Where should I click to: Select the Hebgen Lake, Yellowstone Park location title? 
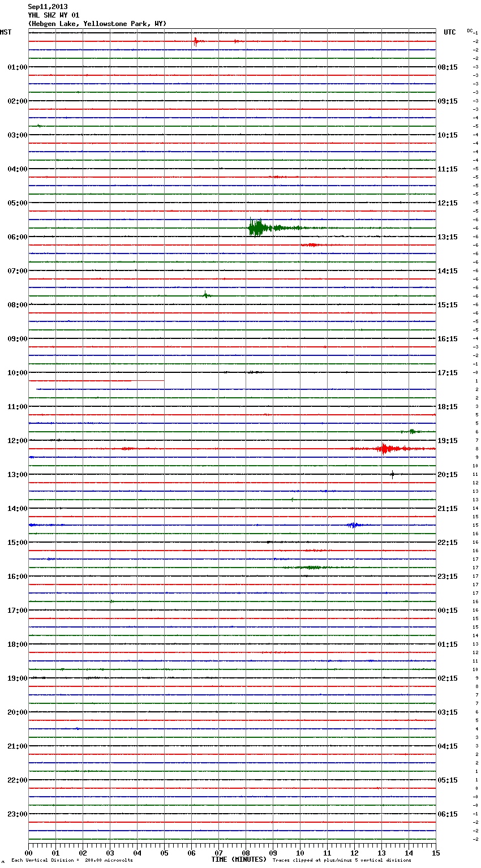(x=97, y=24)
